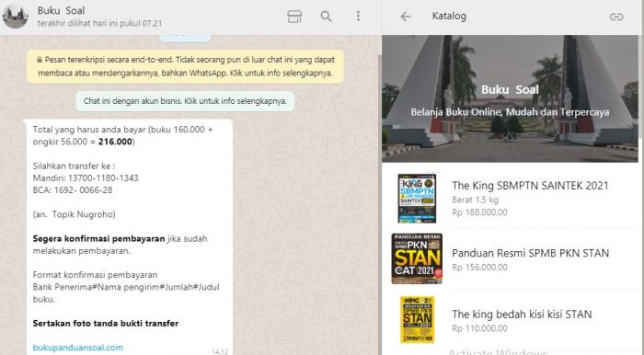Open The king bedah kisi kisi STAN thumbnail
Image resolution: width=644 pixels, height=355 pixels.
tap(417, 320)
